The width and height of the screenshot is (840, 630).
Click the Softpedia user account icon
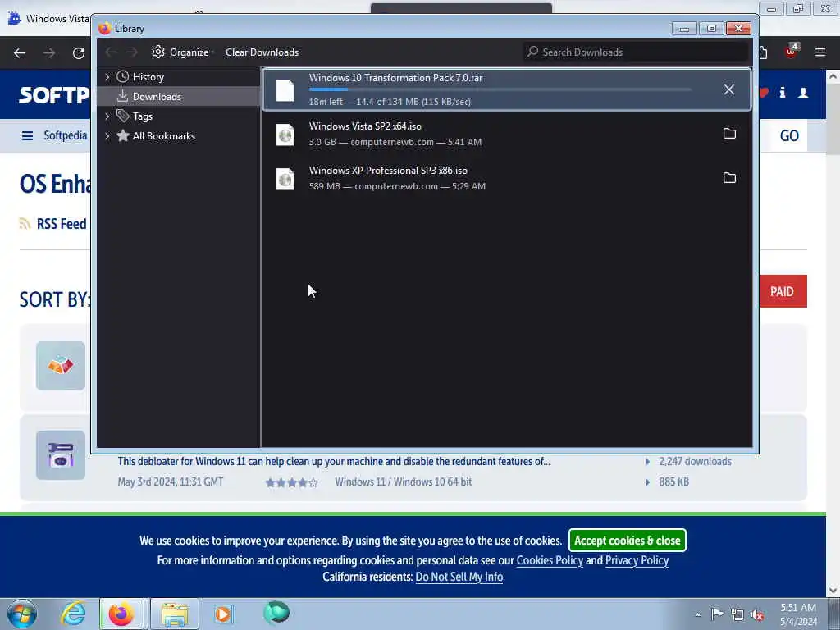point(803,94)
